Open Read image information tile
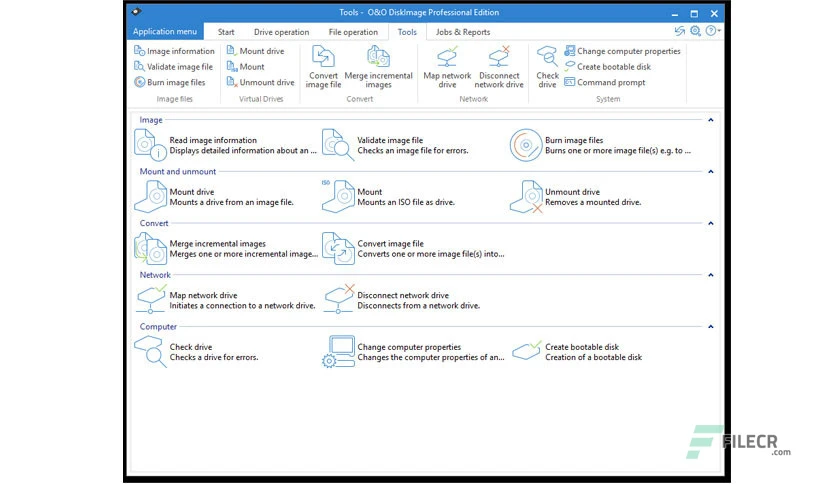 pyautogui.click(x=226, y=145)
